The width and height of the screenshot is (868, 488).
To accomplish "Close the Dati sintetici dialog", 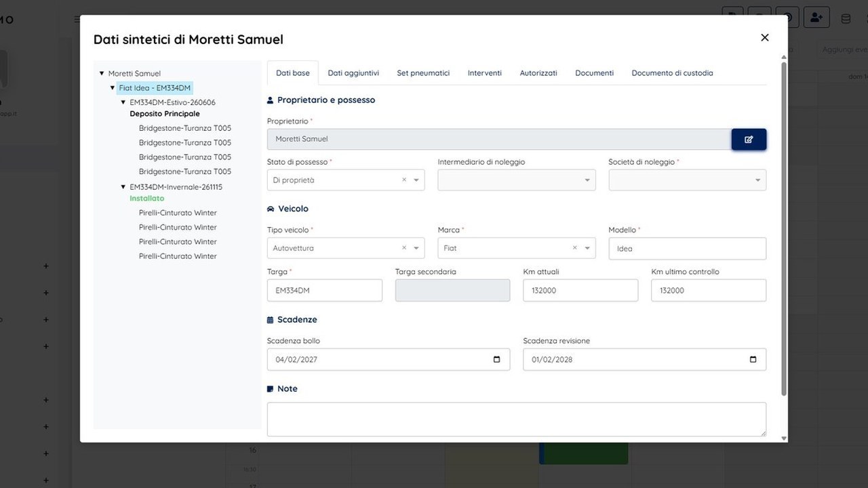I will point(765,38).
